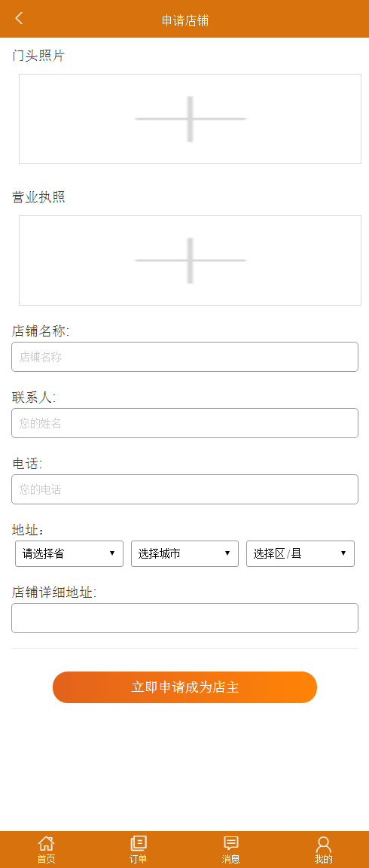The height and width of the screenshot is (868, 369).
Task: Open the orders document icon
Action: (x=139, y=843)
